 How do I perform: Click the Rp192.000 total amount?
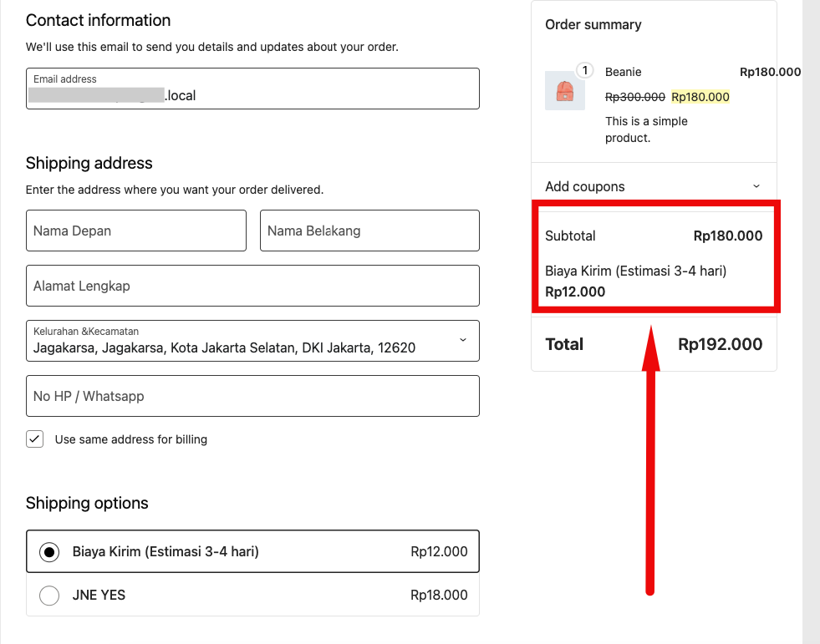coord(720,344)
